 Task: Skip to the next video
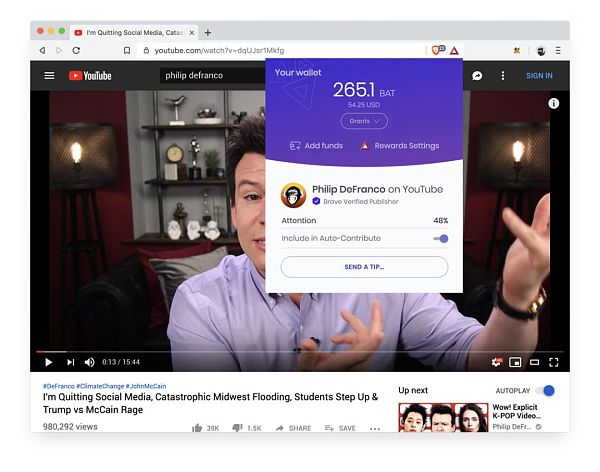point(70,362)
